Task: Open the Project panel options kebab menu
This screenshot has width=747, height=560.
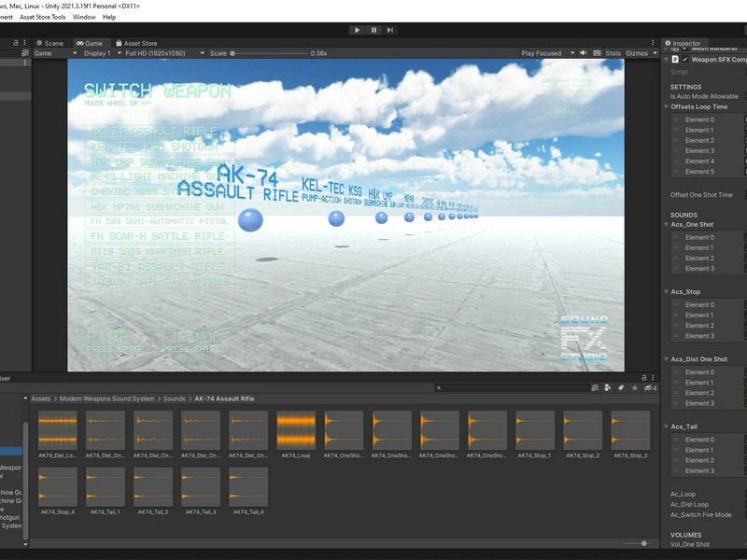Action: coord(653,378)
